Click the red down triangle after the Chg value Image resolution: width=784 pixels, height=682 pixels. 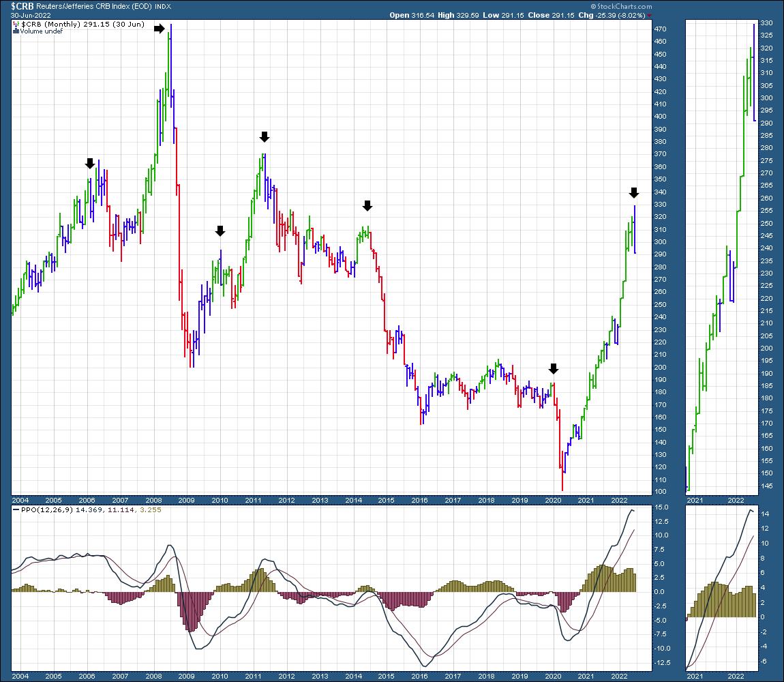click(650, 16)
